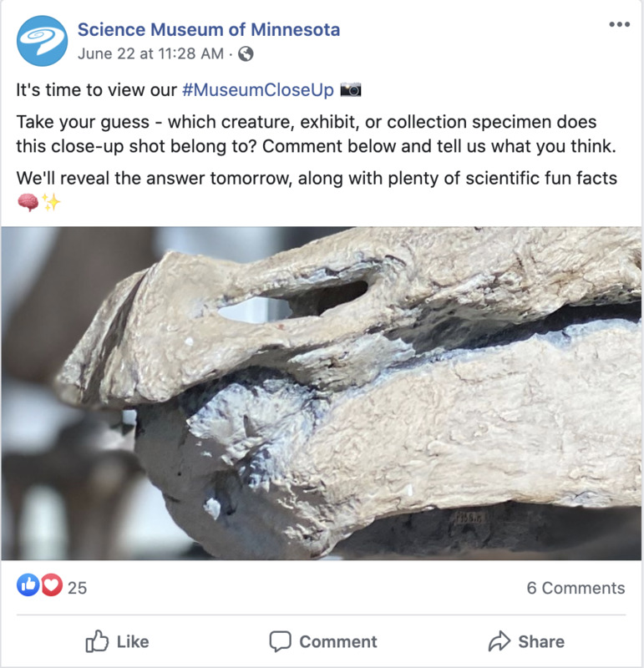Open the June 22 at 11:28 AM timestamp
Viewport: 644px width, 668px height.
[150, 53]
